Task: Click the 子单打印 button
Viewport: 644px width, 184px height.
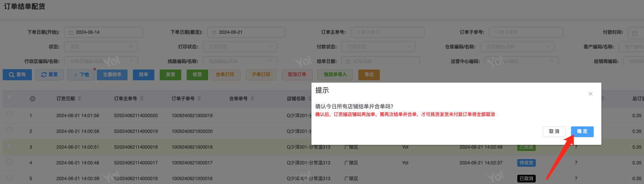Action: click(261, 75)
